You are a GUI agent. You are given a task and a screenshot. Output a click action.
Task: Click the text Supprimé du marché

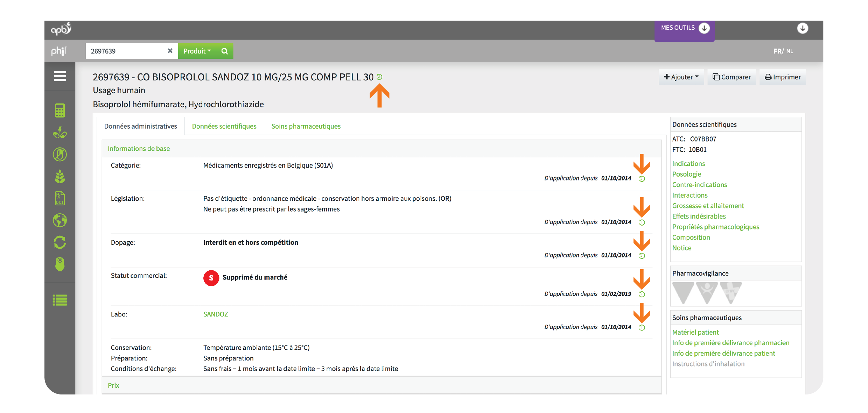coord(255,277)
